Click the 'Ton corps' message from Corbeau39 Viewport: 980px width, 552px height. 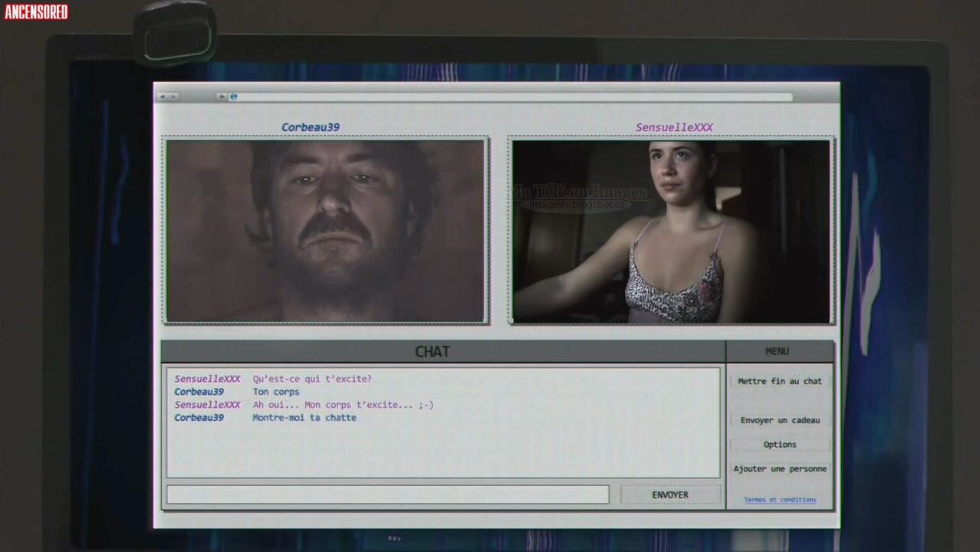276,392
